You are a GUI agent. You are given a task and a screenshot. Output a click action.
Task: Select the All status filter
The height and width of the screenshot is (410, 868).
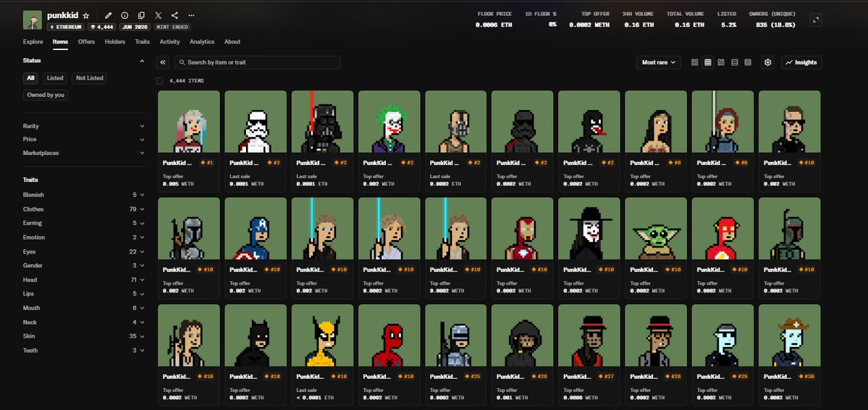(x=31, y=78)
